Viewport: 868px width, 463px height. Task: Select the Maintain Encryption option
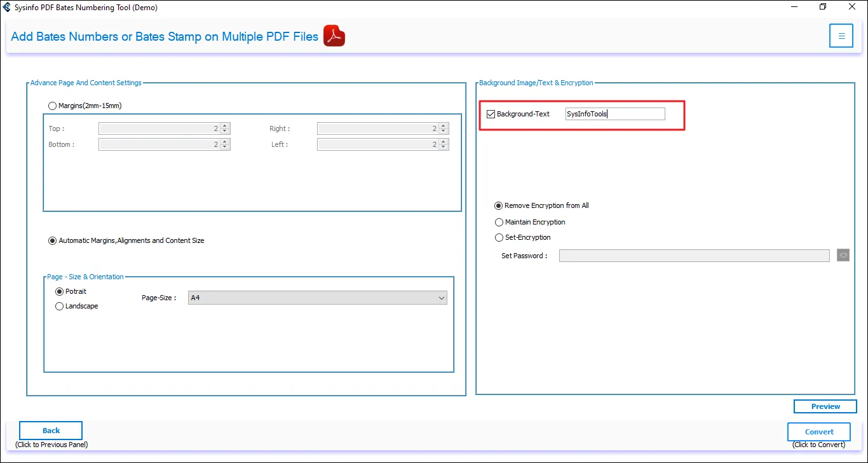(x=499, y=222)
